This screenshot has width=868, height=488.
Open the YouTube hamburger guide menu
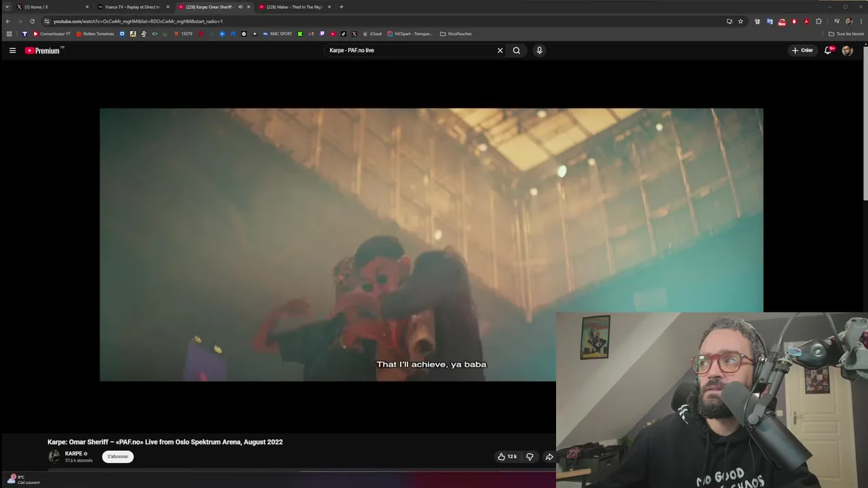tap(12, 50)
